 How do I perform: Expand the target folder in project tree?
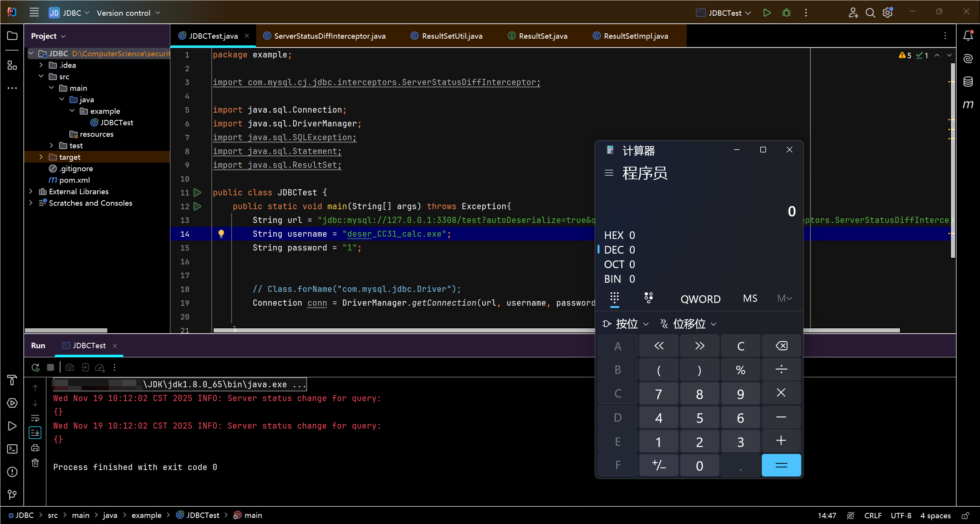[x=41, y=157]
